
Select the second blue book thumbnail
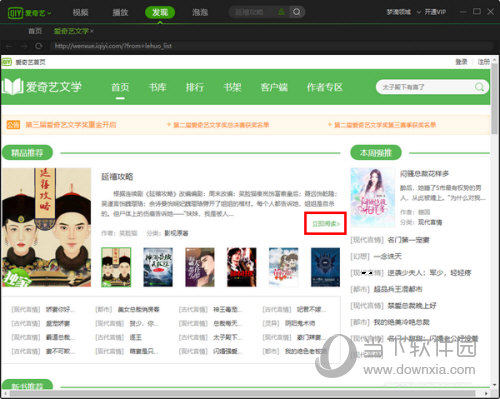point(158,267)
